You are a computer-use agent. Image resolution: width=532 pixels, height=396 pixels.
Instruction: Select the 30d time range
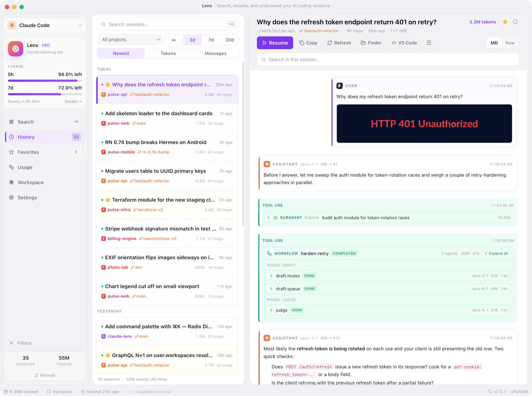tap(229, 40)
